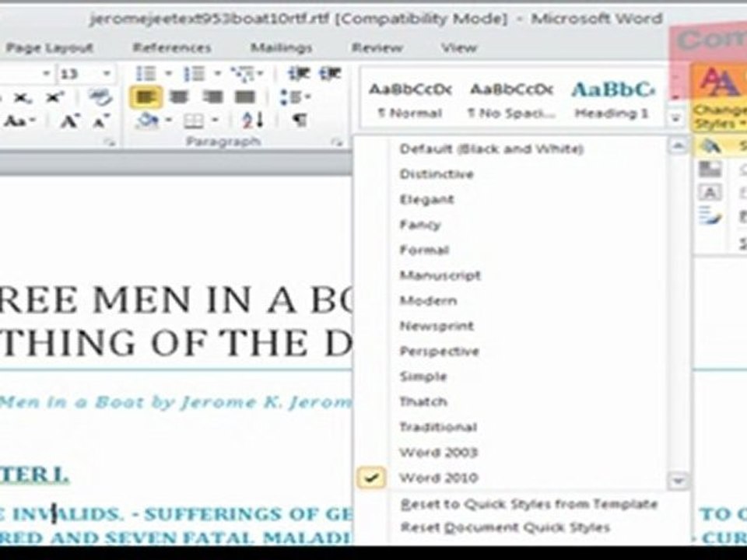The image size is (747, 560).
Task: Toggle show paragraph marks
Action: (x=299, y=121)
